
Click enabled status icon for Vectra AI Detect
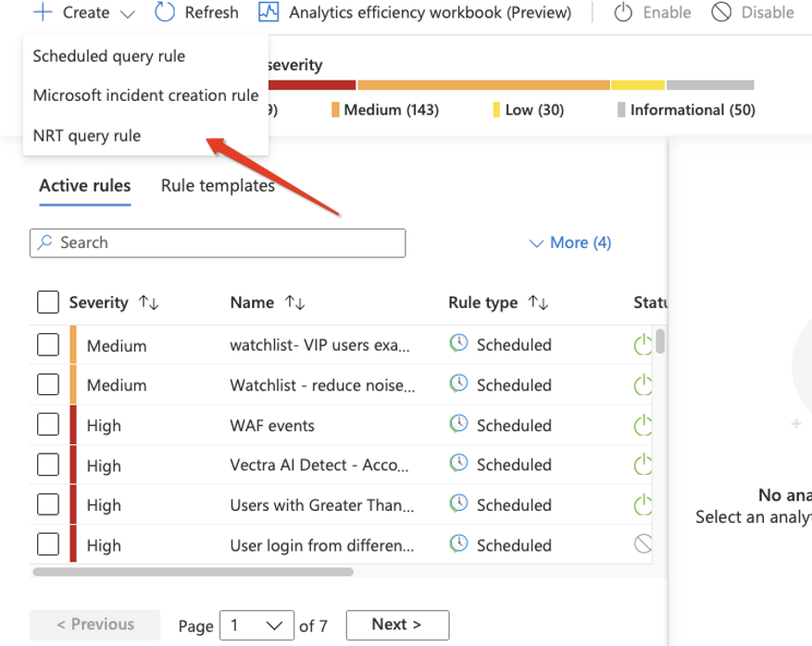point(643,465)
